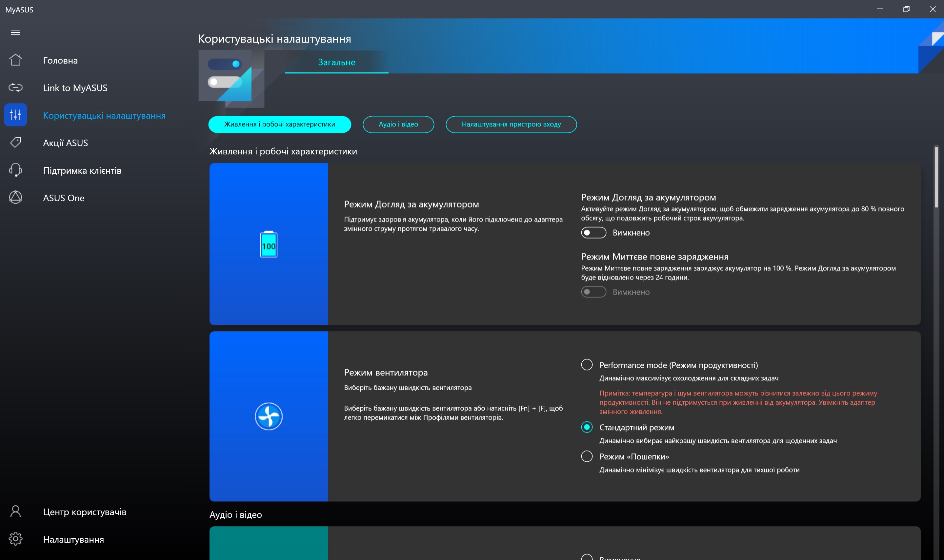Enable the Догляд за акумулятором toggle
This screenshot has width=944, height=560.
593,232
